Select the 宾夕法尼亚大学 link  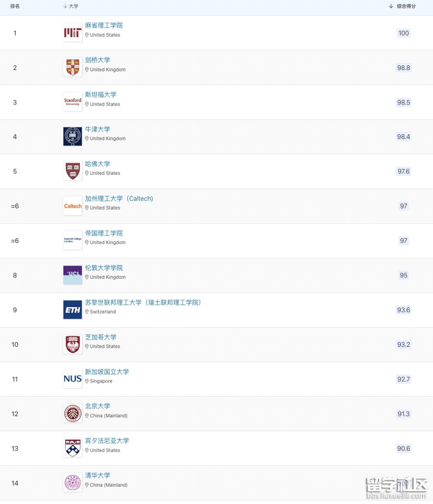click(107, 441)
